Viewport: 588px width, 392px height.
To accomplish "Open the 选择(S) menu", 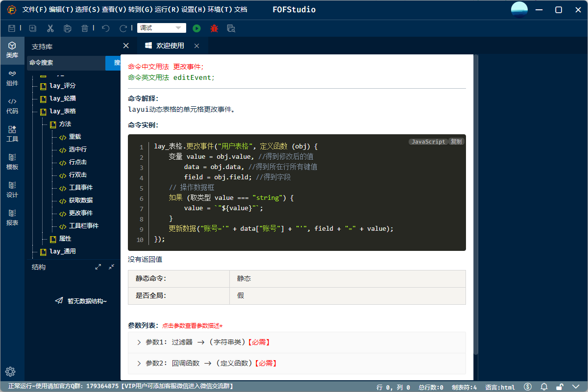I will (x=88, y=10).
